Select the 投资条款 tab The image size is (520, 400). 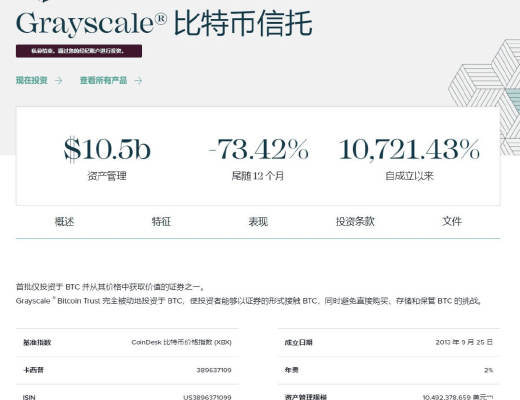(x=355, y=221)
